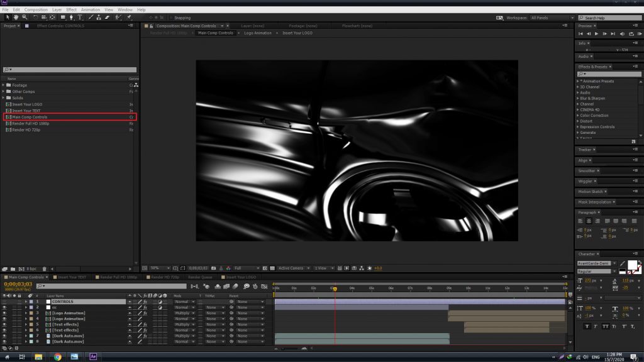The image size is (644, 362).
Task: Open the Graph Editor in timeline
Action: coord(264,287)
